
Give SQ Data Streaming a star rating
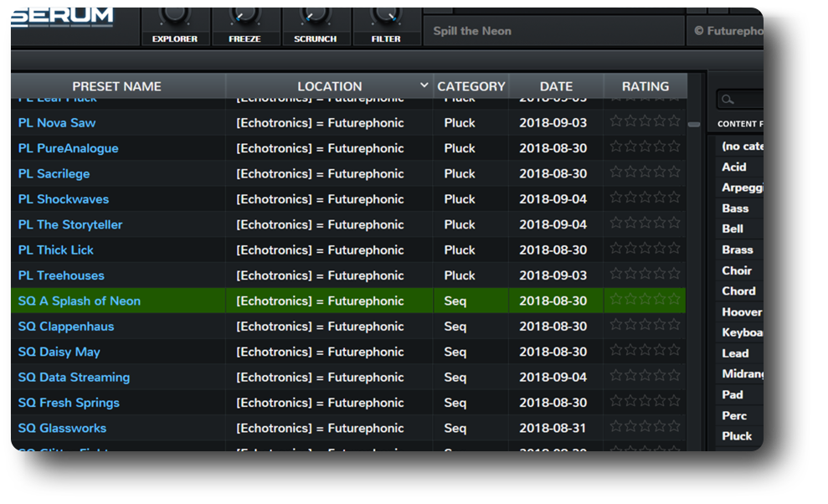[645, 376]
